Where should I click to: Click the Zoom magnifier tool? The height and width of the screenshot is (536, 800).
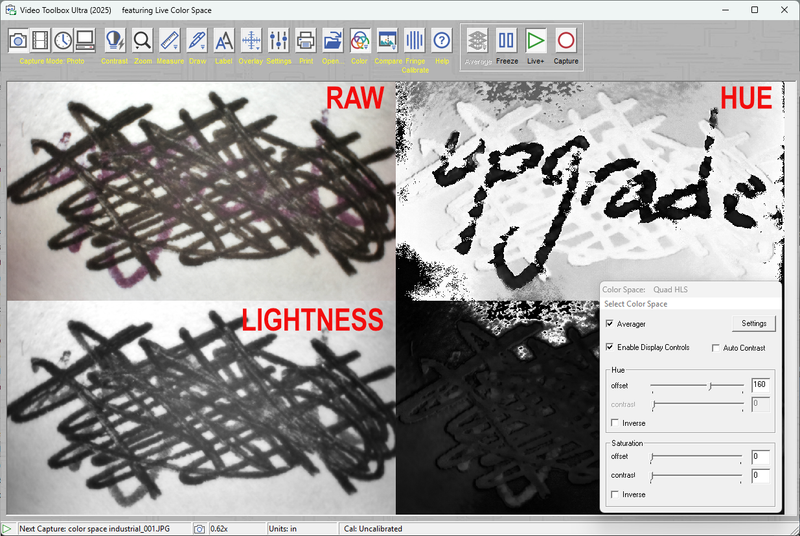coord(142,41)
